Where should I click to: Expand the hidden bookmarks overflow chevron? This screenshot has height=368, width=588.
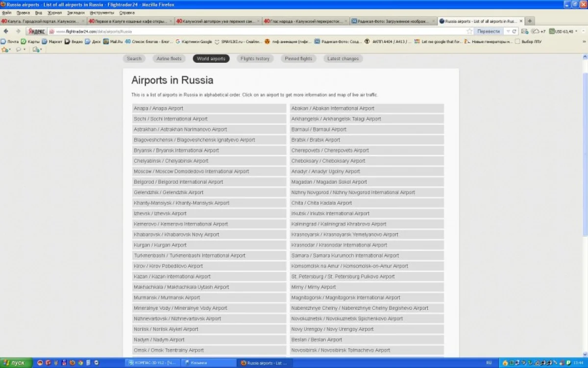click(584, 42)
